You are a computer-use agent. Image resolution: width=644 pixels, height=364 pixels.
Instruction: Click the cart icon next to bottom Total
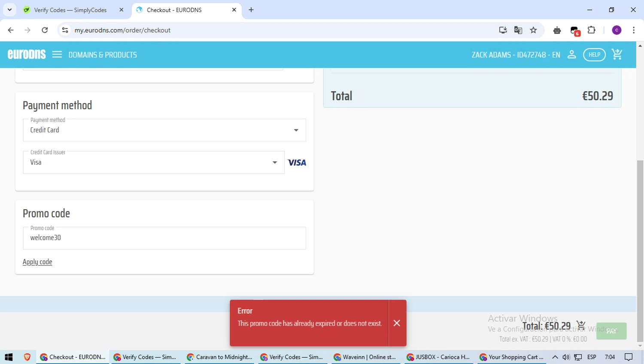click(x=581, y=325)
